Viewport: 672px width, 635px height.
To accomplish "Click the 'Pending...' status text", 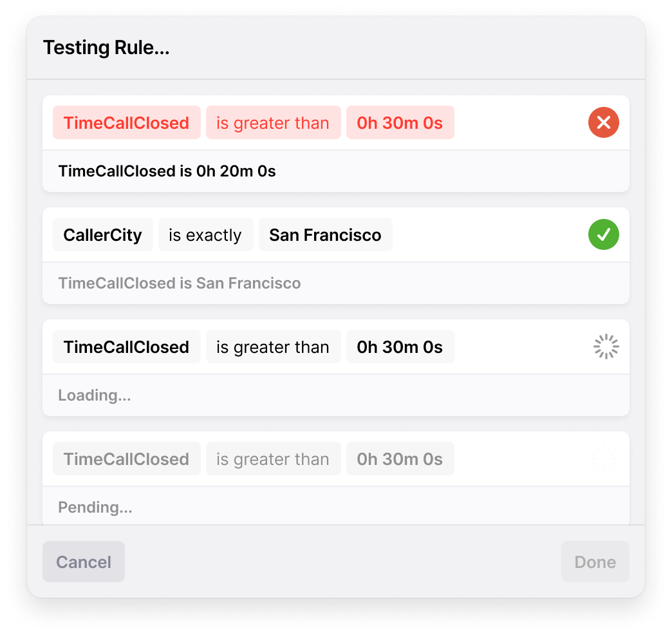I will [x=95, y=507].
